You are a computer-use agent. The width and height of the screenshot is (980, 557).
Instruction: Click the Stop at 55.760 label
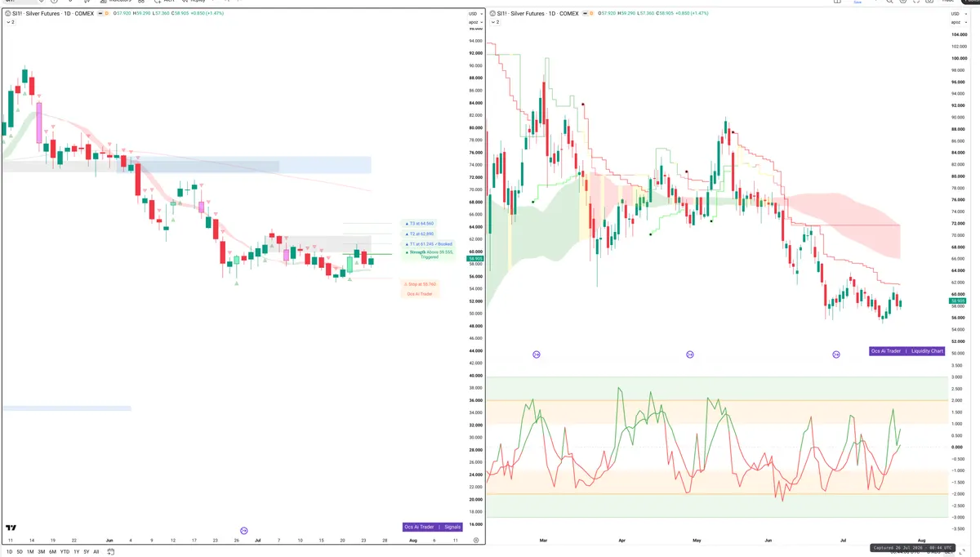[421, 284]
